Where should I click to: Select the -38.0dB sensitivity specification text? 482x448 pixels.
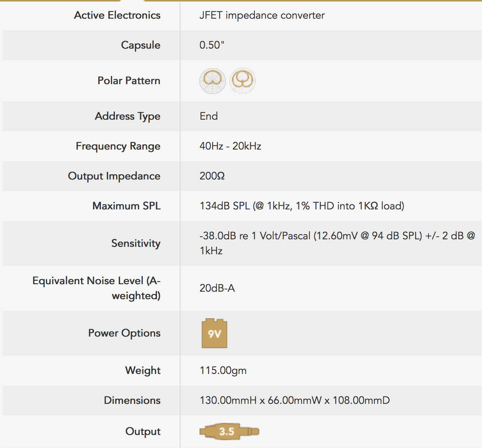(x=337, y=243)
